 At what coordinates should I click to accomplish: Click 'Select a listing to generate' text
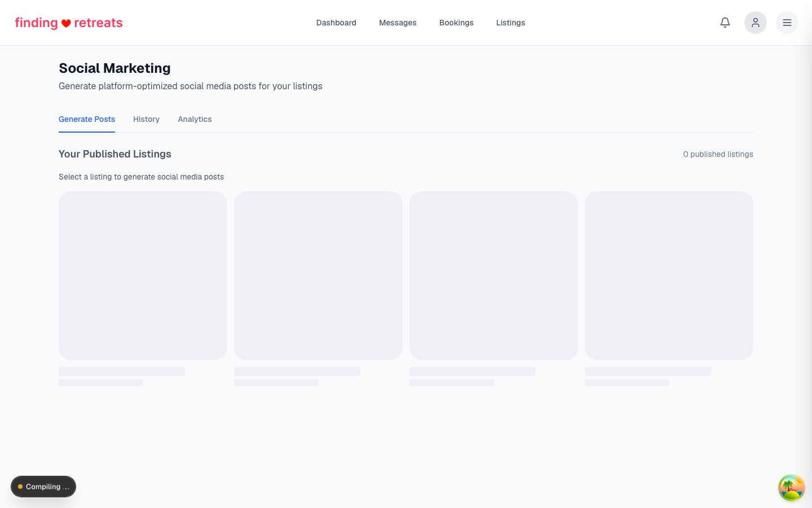tap(141, 177)
